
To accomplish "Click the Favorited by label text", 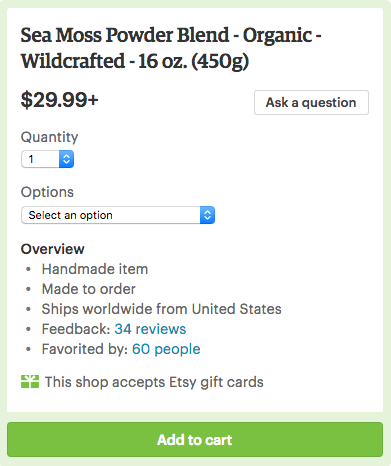I will point(85,349).
